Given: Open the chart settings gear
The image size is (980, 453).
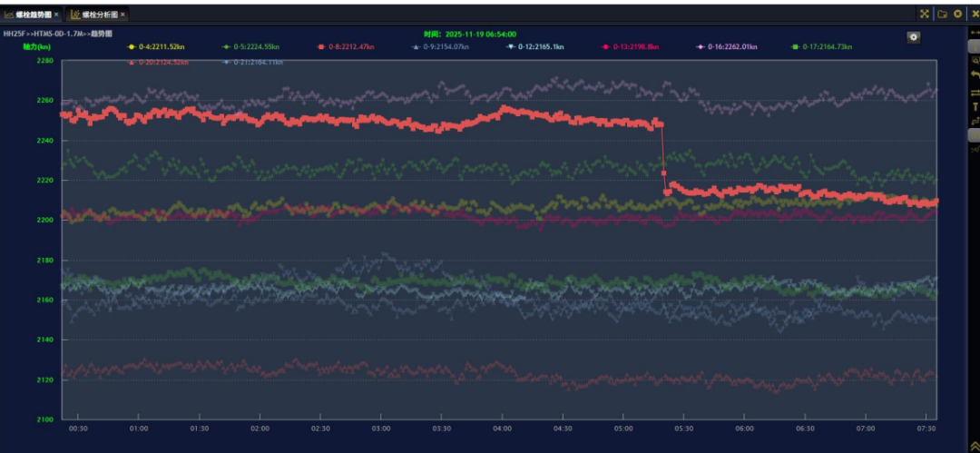Looking at the screenshot, I should 913,37.
